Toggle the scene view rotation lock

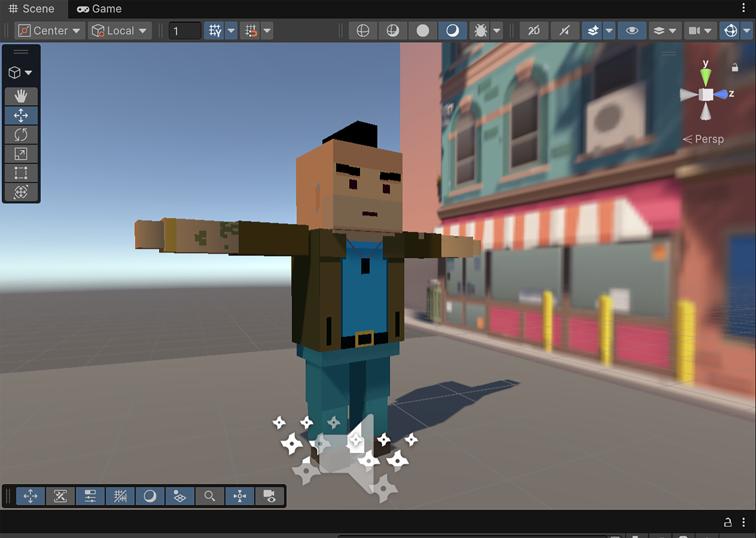tap(735, 68)
